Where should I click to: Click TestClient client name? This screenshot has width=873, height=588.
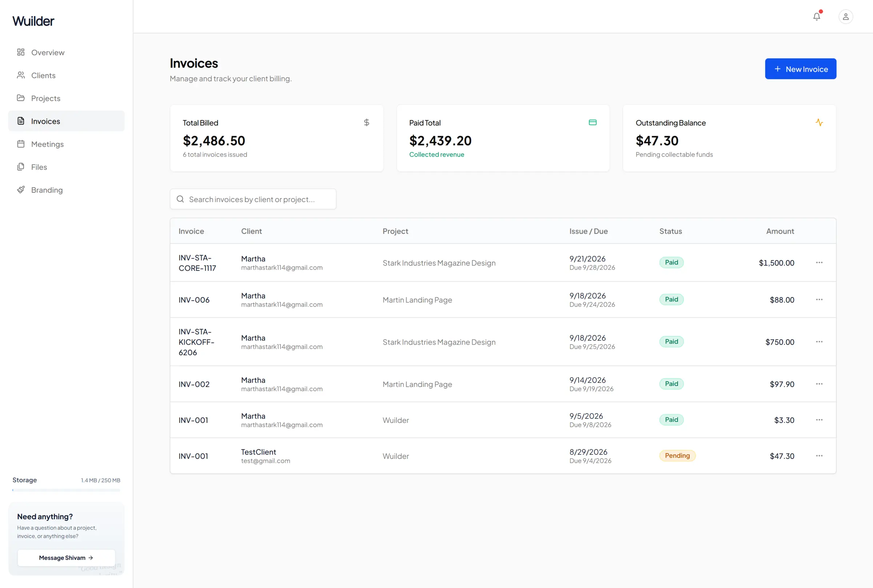pos(258,452)
